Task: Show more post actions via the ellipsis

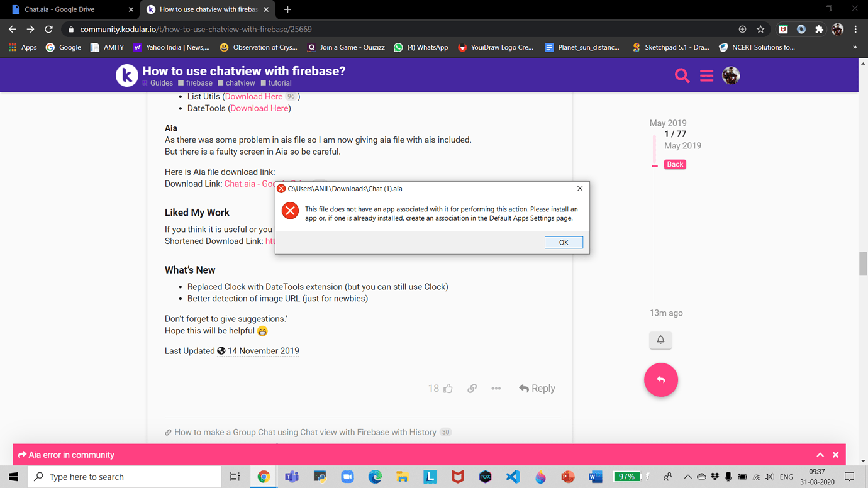Action: 496,389
